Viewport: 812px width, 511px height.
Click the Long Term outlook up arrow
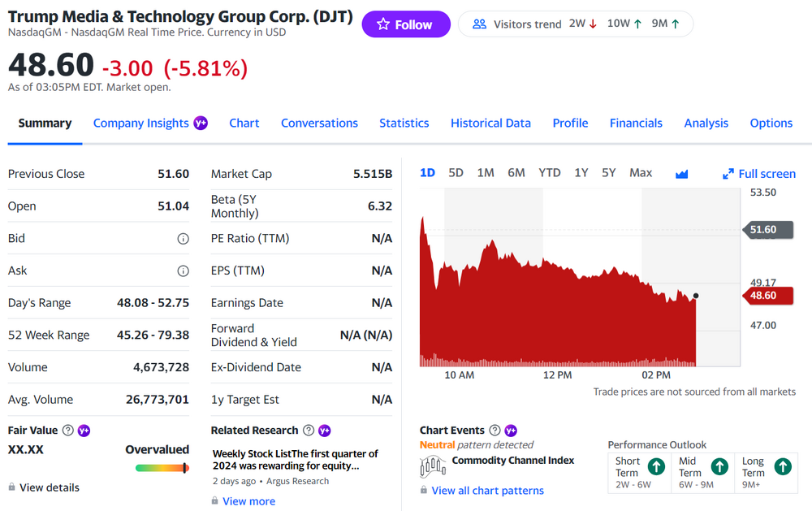click(x=782, y=466)
